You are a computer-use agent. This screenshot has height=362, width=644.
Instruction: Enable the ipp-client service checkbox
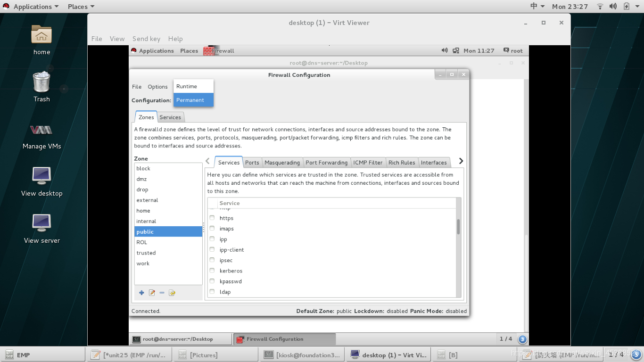coord(212,250)
